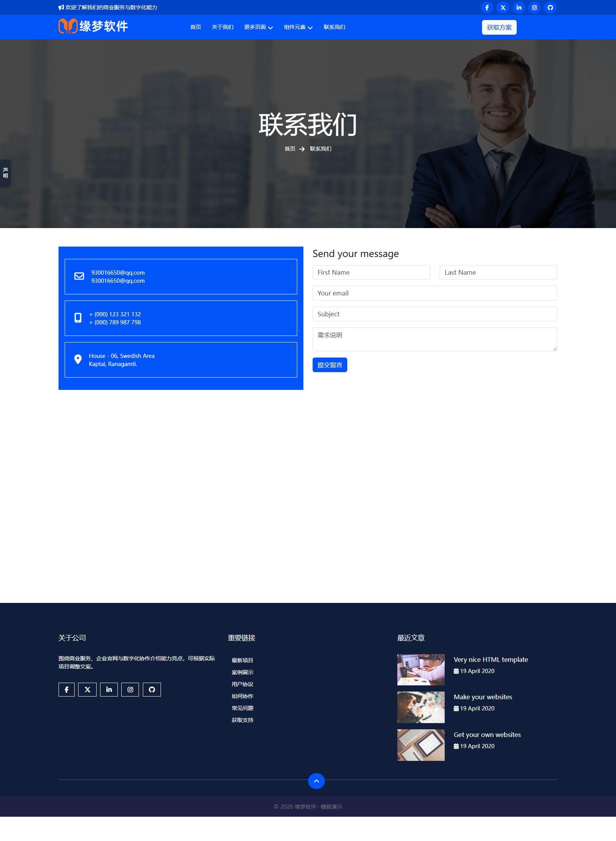The width and height of the screenshot is (616, 841).
Task: Click the map pin location icon
Action: click(78, 359)
